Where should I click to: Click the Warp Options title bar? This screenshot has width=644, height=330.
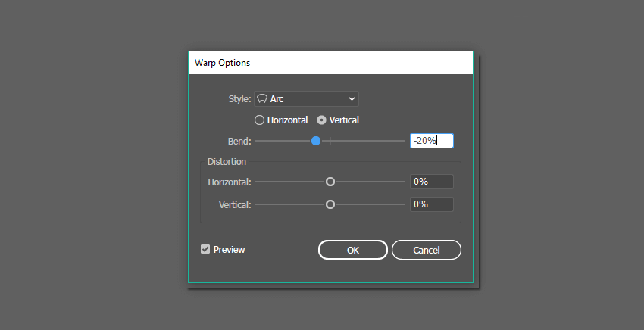(330, 63)
